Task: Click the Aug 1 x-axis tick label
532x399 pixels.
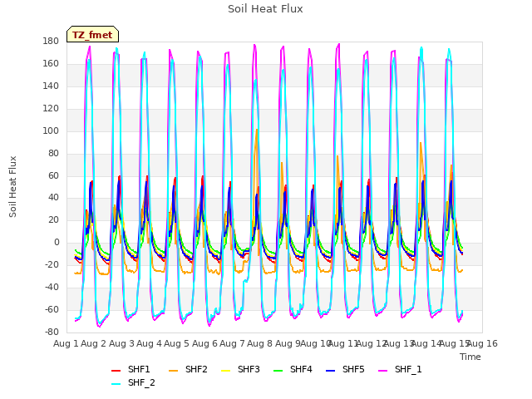Action: (x=66, y=343)
